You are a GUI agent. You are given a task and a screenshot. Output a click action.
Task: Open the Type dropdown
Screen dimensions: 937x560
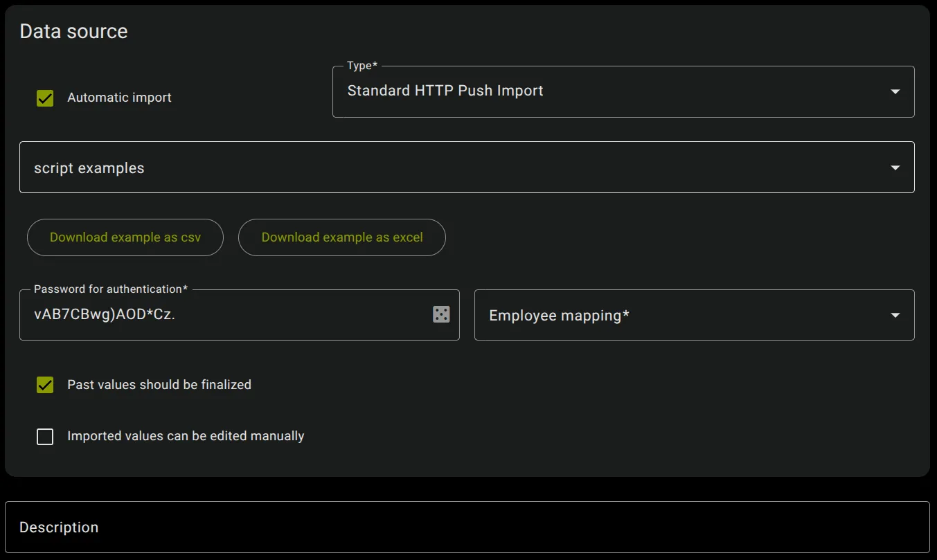pos(623,91)
